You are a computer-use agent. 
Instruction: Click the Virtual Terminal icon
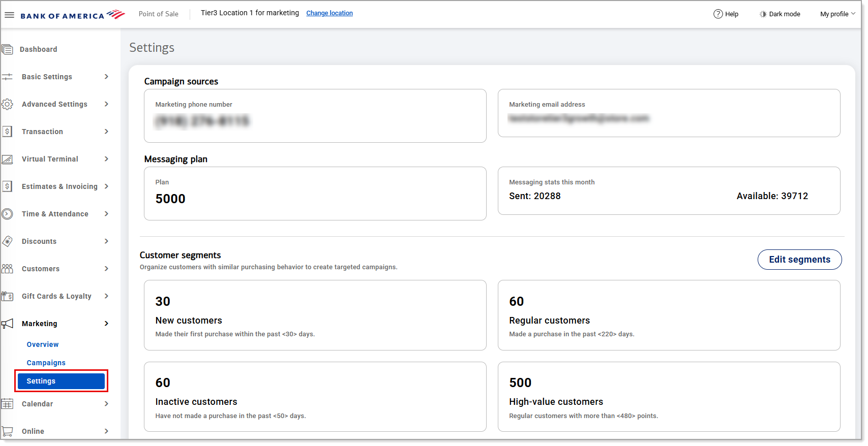coord(7,159)
